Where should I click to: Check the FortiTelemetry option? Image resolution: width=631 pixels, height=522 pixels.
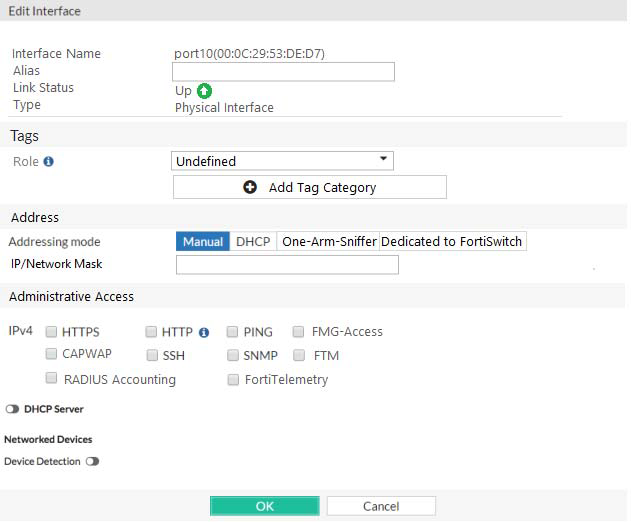pyautogui.click(x=233, y=380)
